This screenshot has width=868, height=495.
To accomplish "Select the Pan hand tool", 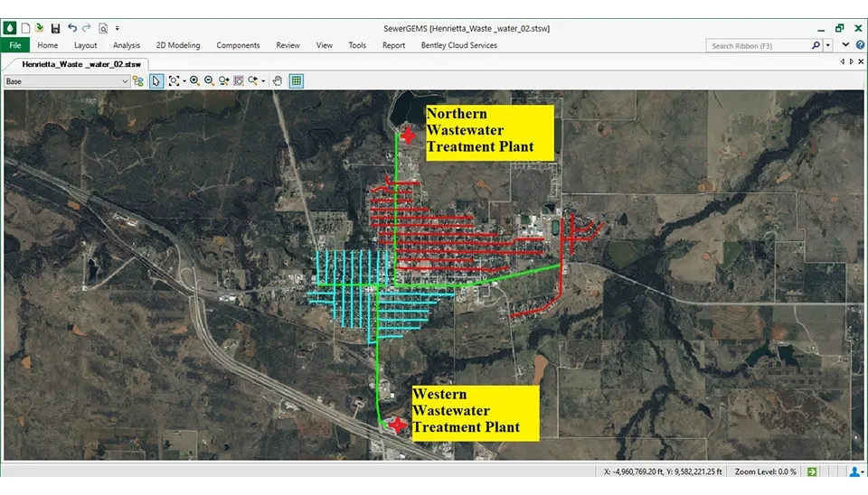I will point(278,80).
